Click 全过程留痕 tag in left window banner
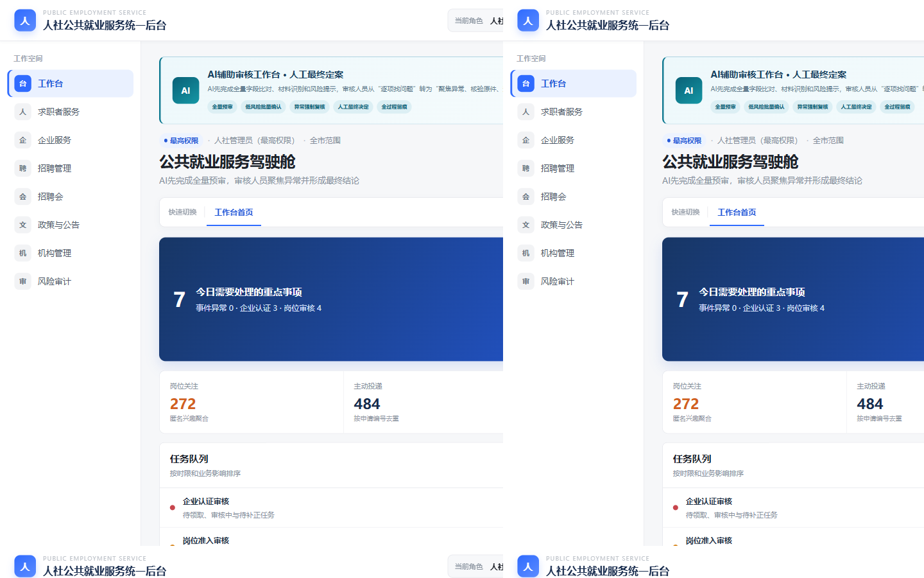This screenshot has width=924, height=578. (x=395, y=107)
